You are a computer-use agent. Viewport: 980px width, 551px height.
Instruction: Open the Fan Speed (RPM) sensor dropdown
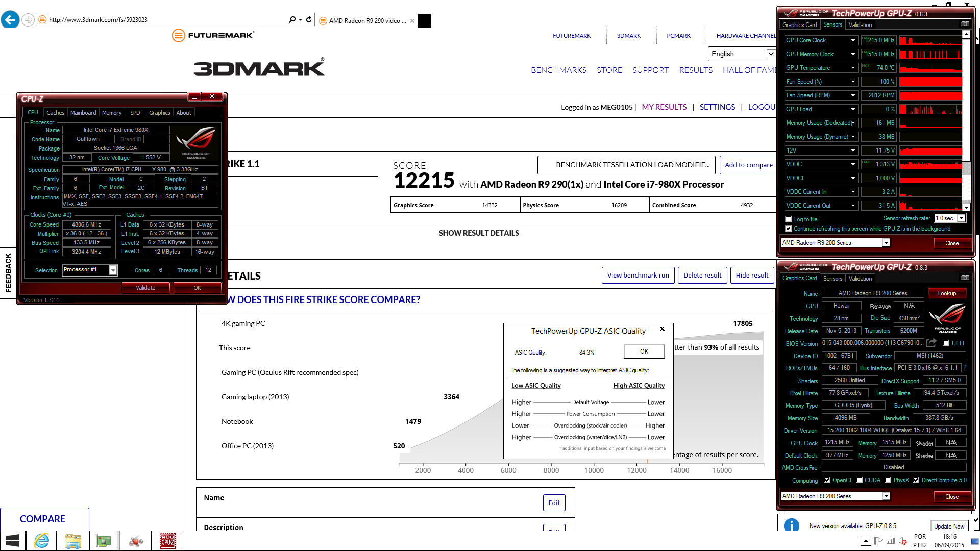click(853, 95)
